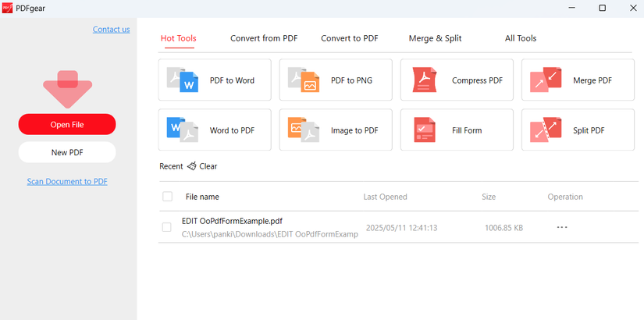This screenshot has height=320, width=644.
Task: Clear the recent files list
Action: pyautogui.click(x=208, y=166)
